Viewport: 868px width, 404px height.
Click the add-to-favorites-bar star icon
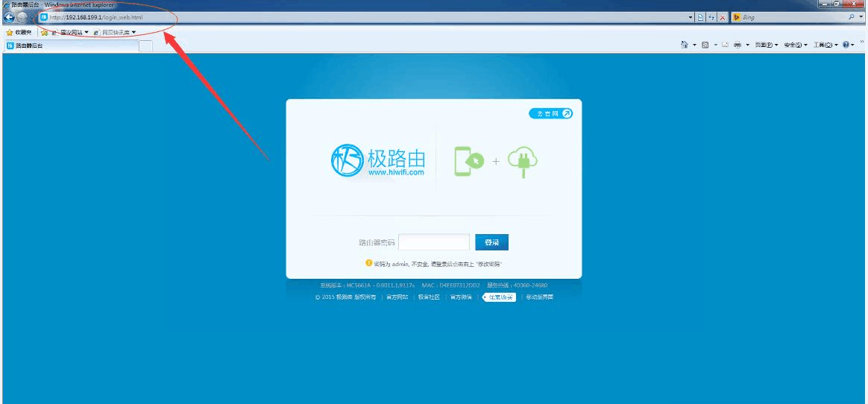coord(45,33)
